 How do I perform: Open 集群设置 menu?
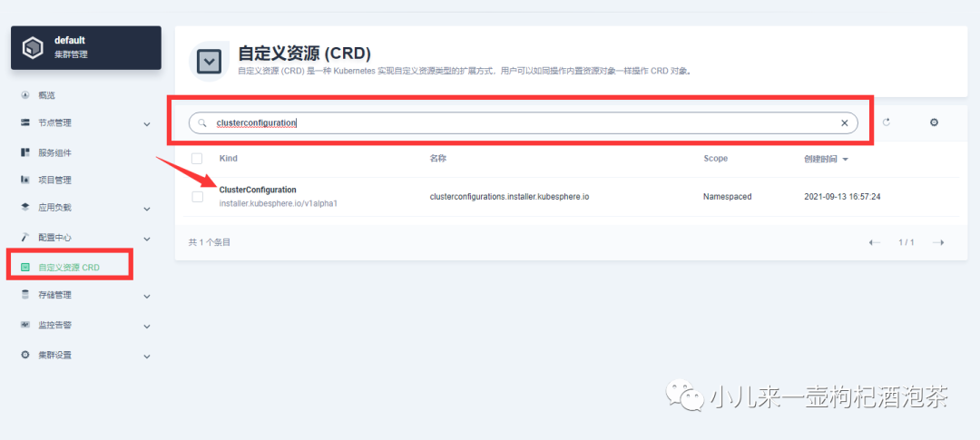55,355
